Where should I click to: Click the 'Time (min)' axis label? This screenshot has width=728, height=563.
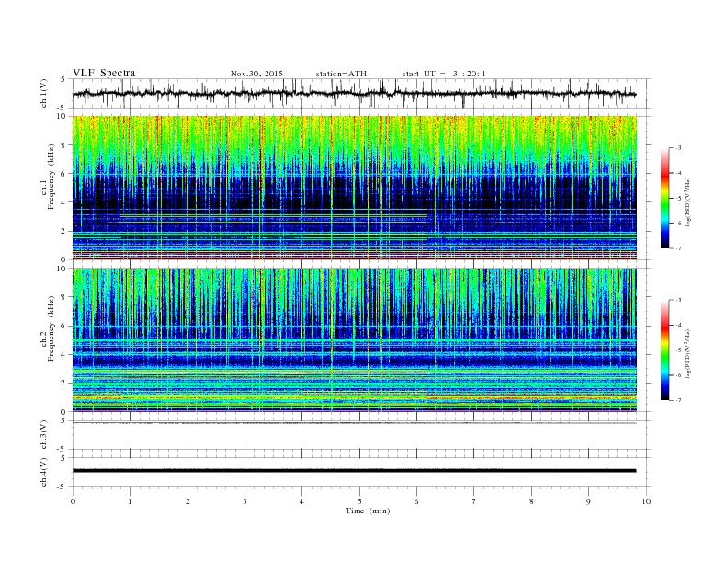point(368,511)
